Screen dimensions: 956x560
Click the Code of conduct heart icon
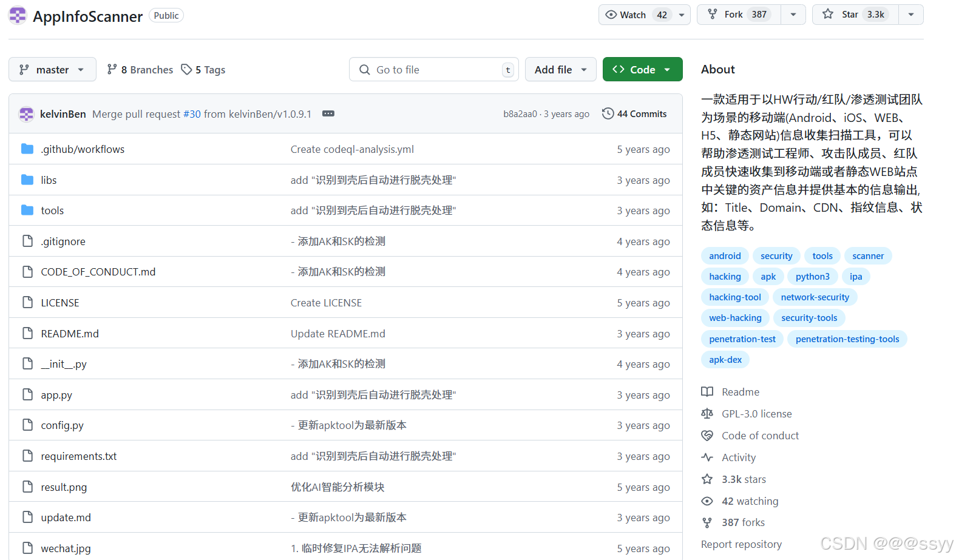click(707, 436)
